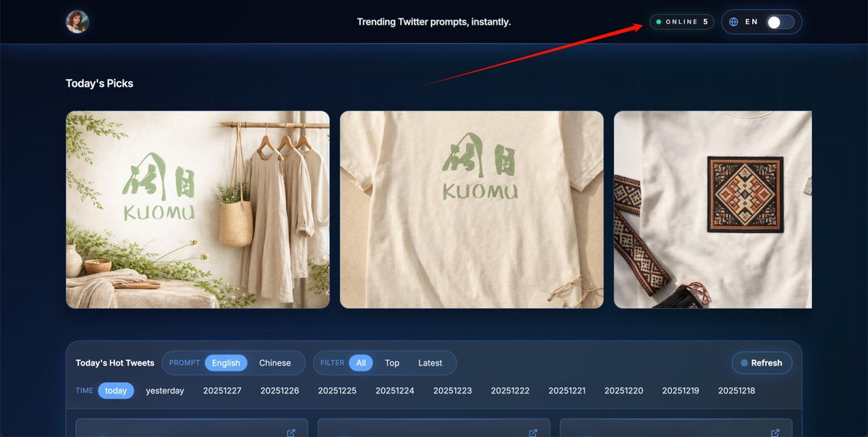Open external link icon on first tweet card

click(x=291, y=433)
